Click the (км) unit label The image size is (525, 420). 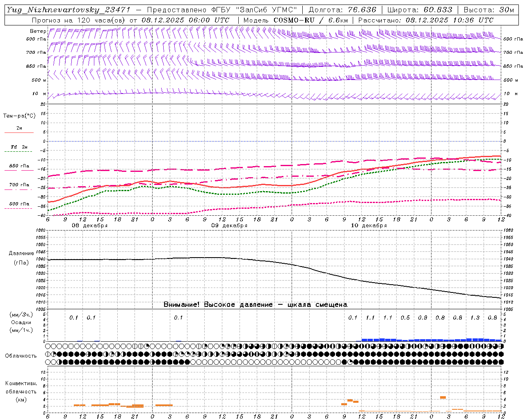click(21, 399)
